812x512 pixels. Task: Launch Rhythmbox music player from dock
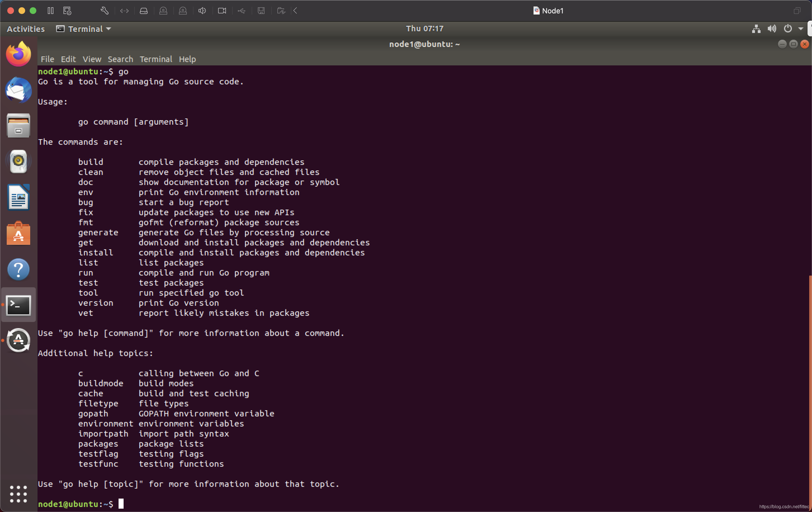(x=18, y=161)
